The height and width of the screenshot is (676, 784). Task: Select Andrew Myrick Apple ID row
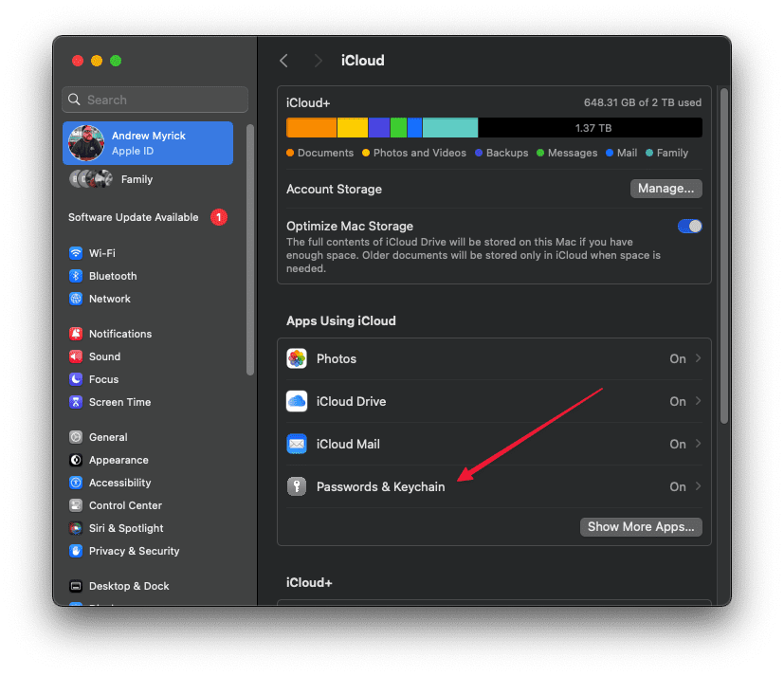click(148, 143)
